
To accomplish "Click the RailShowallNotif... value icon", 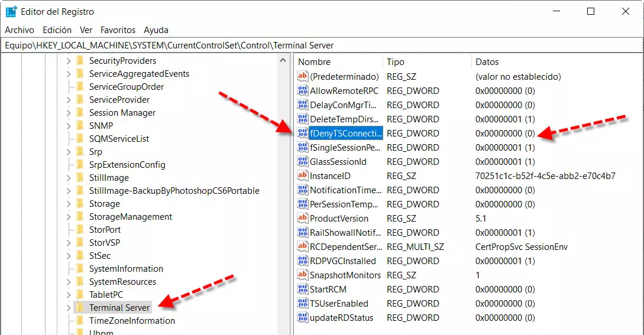I will point(303,232).
